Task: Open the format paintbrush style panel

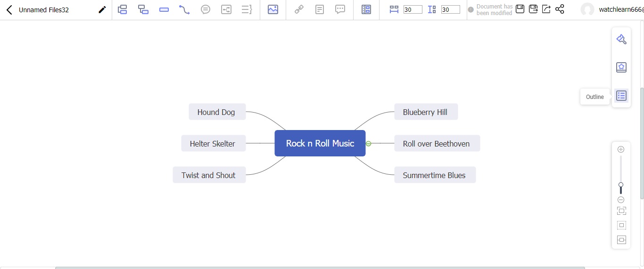Action: click(621, 39)
